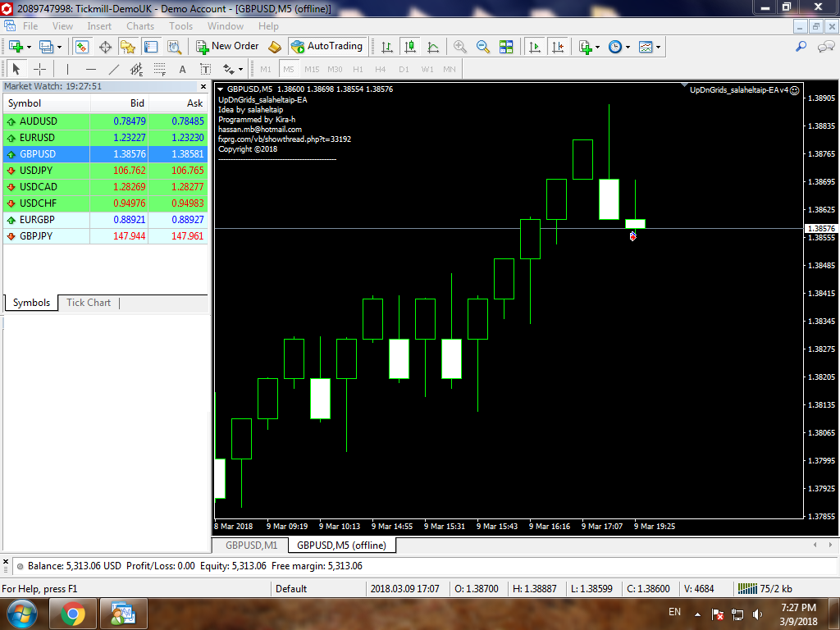Select the Fibonacci Retracement tool
840x630 pixels.
(159, 70)
